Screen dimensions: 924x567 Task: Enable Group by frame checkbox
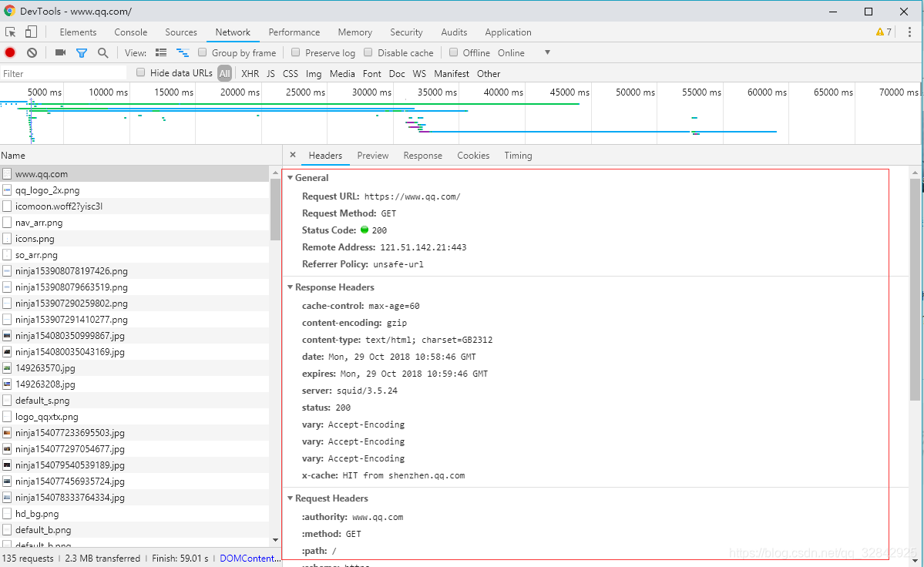pyautogui.click(x=202, y=52)
